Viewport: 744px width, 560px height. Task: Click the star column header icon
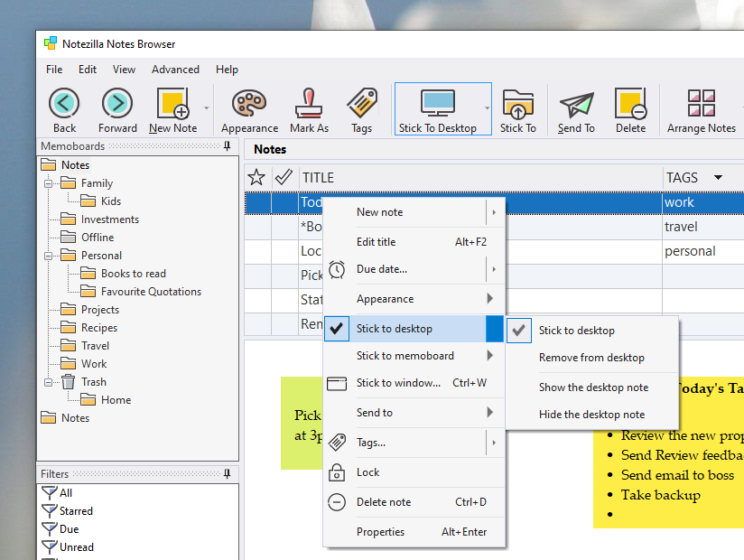[x=256, y=178]
